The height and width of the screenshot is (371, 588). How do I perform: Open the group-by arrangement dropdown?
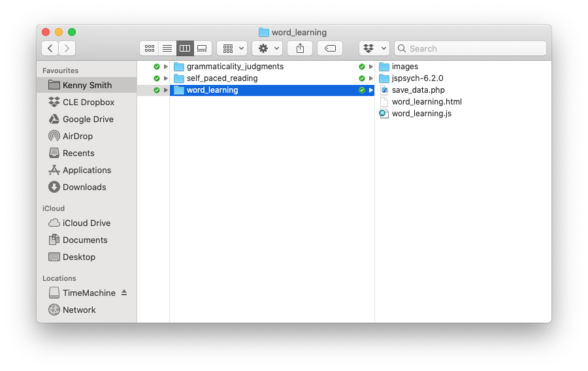click(232, 48)
